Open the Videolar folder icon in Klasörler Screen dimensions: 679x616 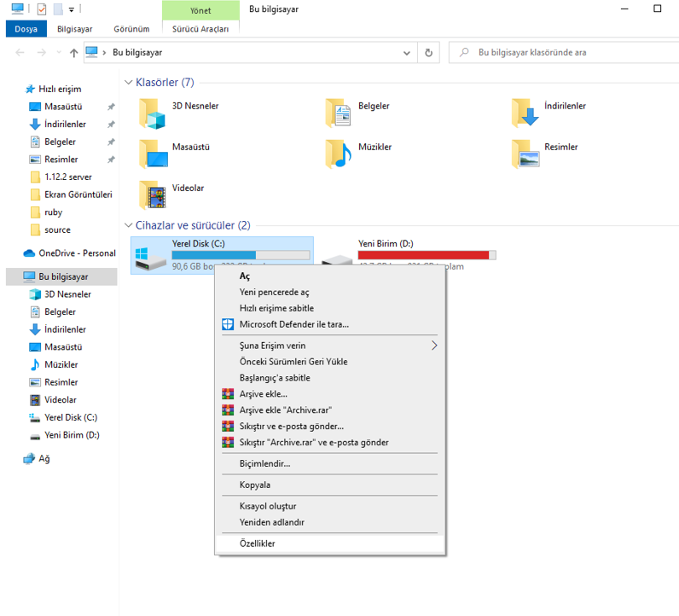[x=153, y=195]
